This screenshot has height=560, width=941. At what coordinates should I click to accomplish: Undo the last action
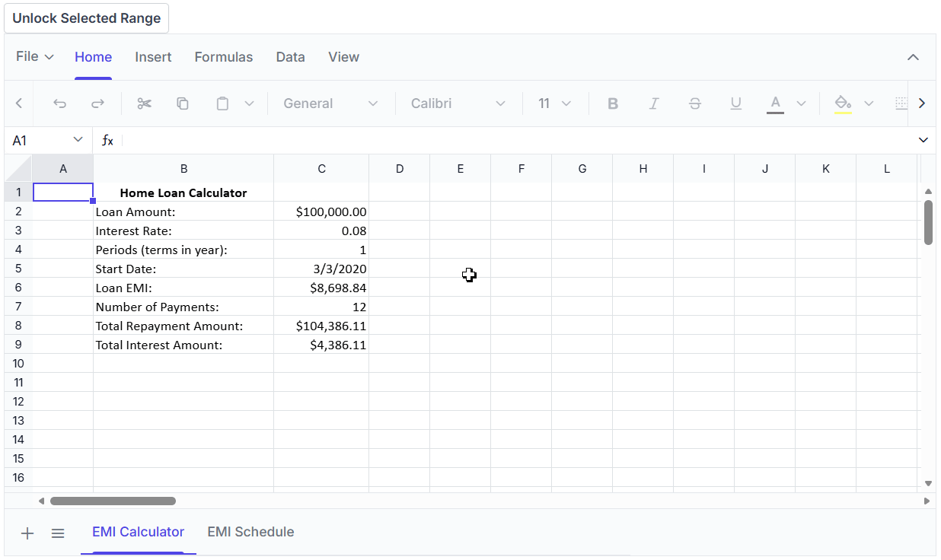click(59, 103)
